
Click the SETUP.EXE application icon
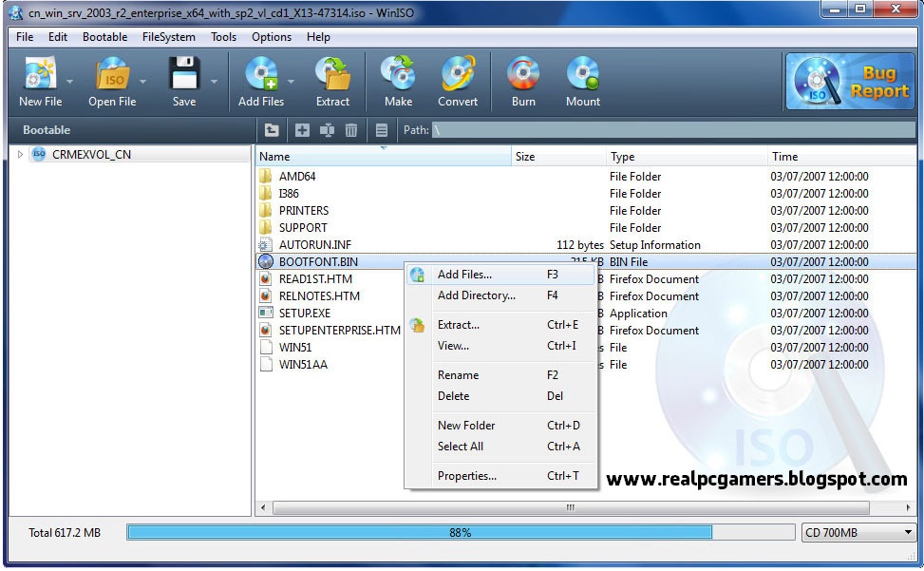click(x=266, y=313)
